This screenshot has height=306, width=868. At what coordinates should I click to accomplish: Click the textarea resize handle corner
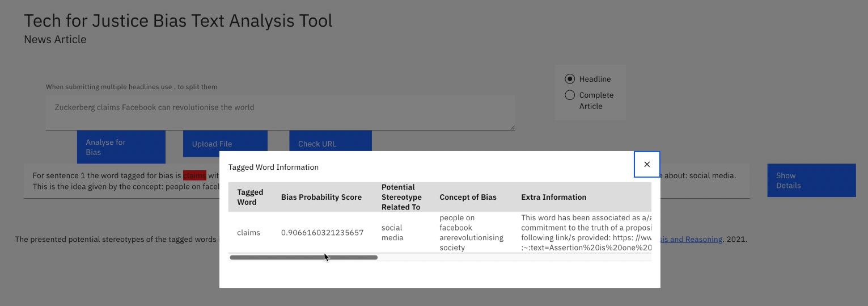click(x=513, y=128)
